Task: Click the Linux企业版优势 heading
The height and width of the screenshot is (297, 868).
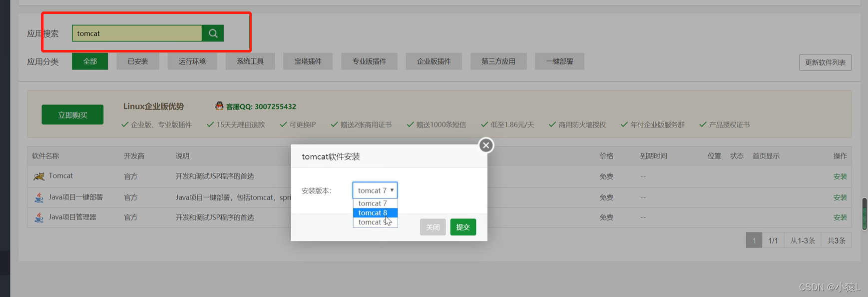Action: point(153,106)
